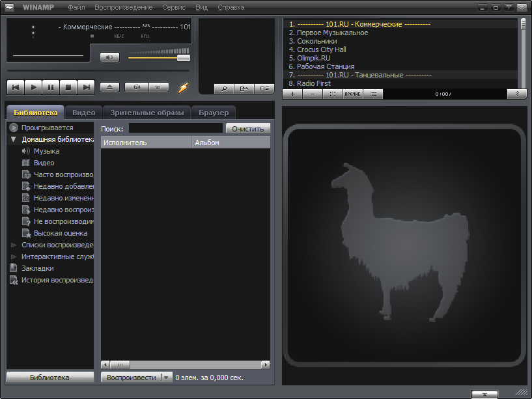Screen dimensions: 532x399
Task: Click the song seek bar
Action: point(98,71)
